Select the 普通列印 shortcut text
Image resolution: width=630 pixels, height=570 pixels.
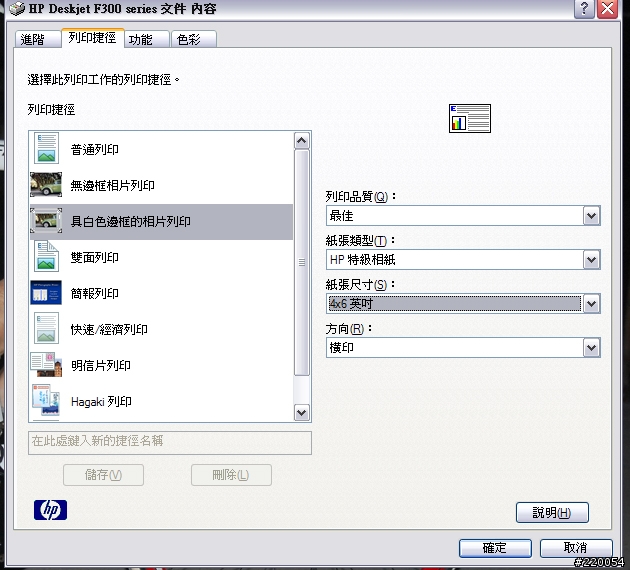(x=94, y=149)
